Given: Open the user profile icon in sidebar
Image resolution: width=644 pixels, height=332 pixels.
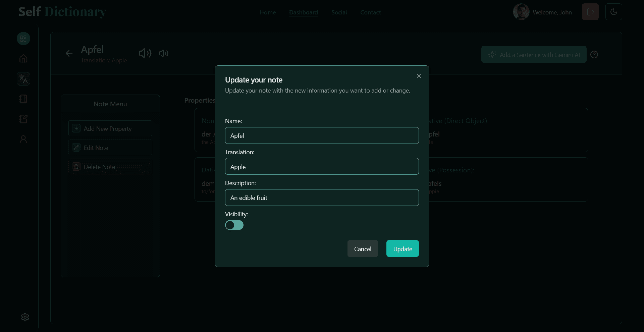Looking at the screenshot, I should click(23, 139).
